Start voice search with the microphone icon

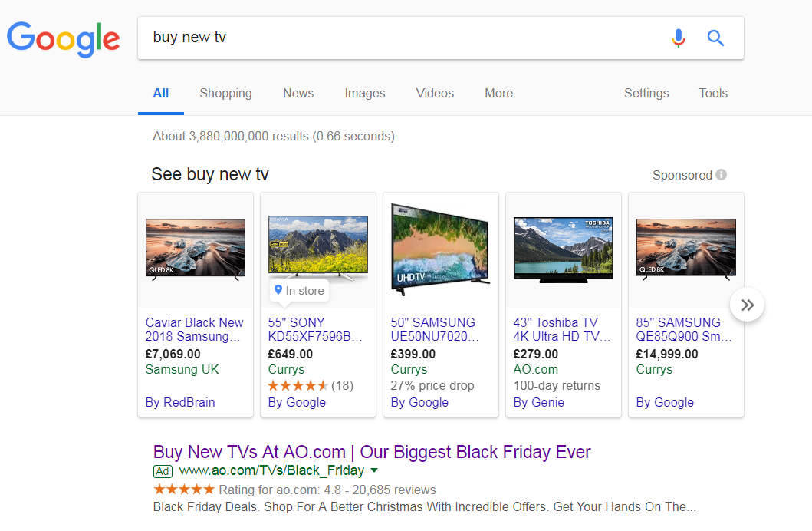click(x=678, y=38)
